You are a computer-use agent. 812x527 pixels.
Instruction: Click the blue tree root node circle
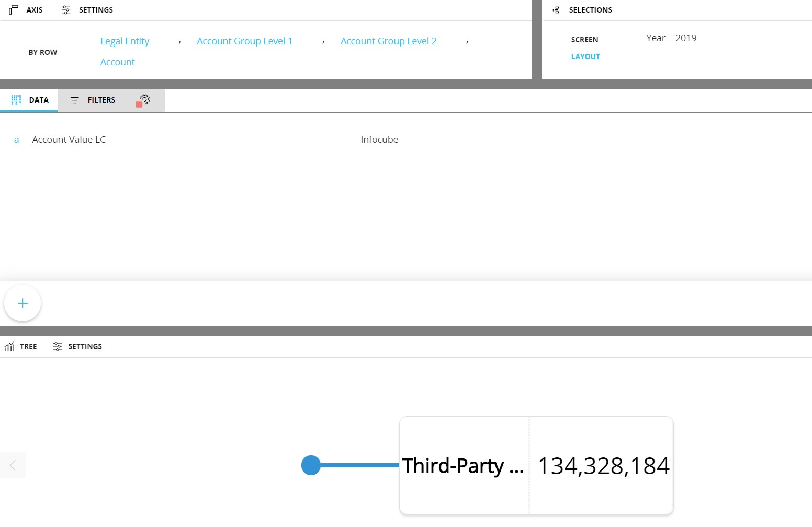tap(311, 465)
